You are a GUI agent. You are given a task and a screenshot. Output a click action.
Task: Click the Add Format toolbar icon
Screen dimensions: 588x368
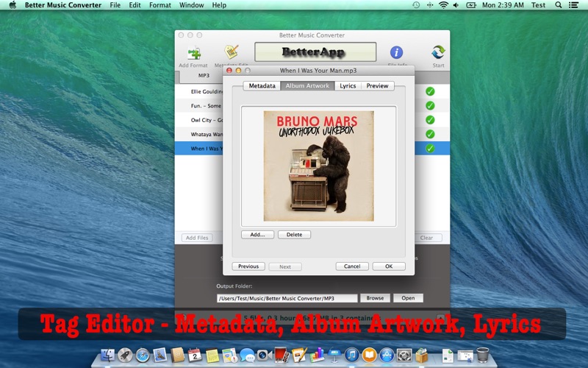point(194,53)
